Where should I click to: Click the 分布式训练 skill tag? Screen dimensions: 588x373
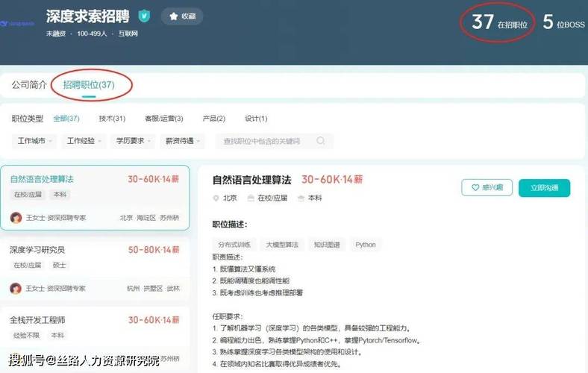pyautogui.click(x=234, y=245)
